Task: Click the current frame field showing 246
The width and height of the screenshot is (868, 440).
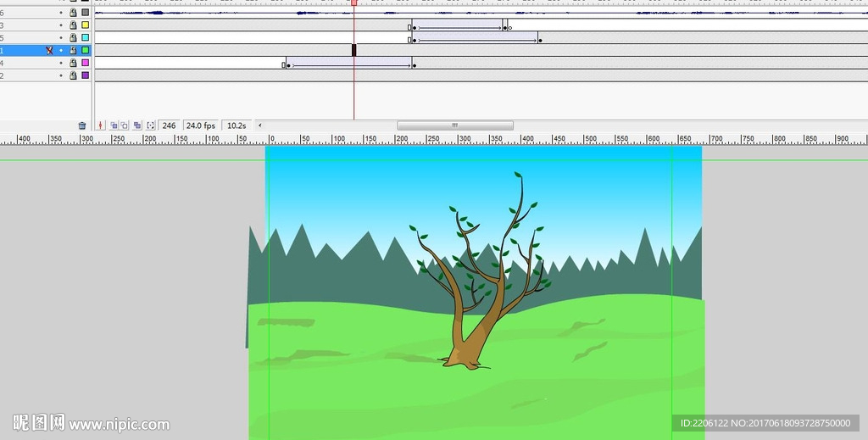Action: pyautogui.click(x=169, y=125)
